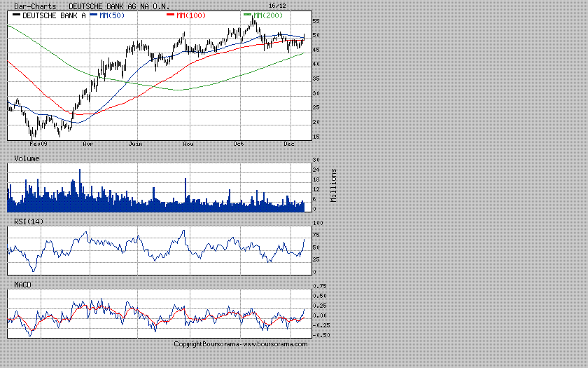This screenshot has width=588, height=368.
Task: Click the blue MM(50) legend swatch
Action: coord(94,15)
